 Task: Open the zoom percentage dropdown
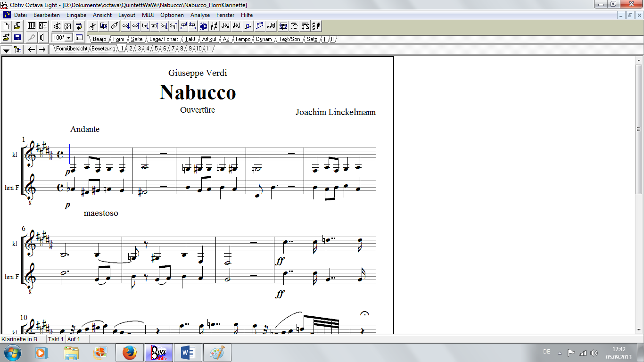pyautogui.click(x=68, y=38)
